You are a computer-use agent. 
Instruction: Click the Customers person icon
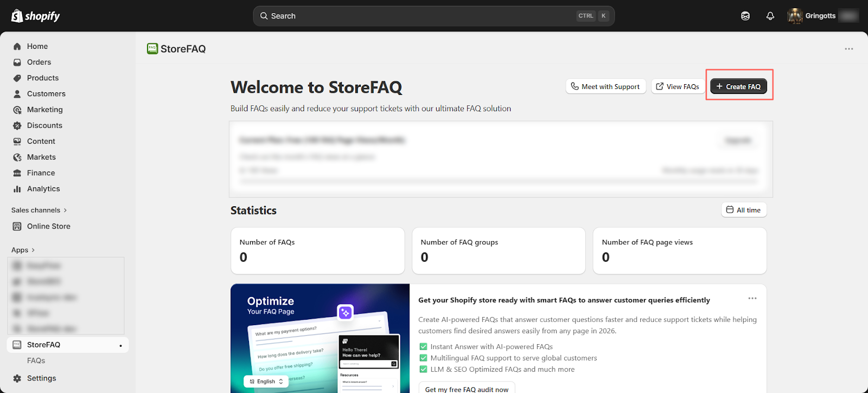[x=17, y=94]
